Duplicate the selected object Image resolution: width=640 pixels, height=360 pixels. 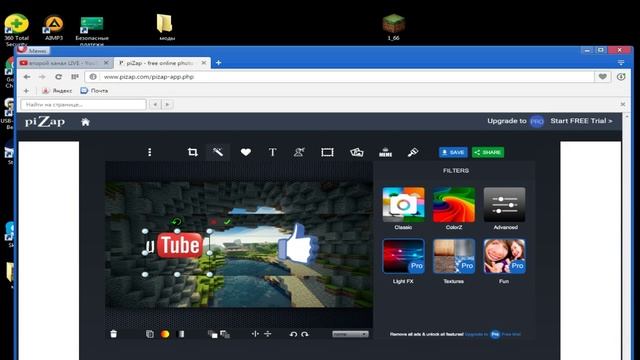click(150, 334)
